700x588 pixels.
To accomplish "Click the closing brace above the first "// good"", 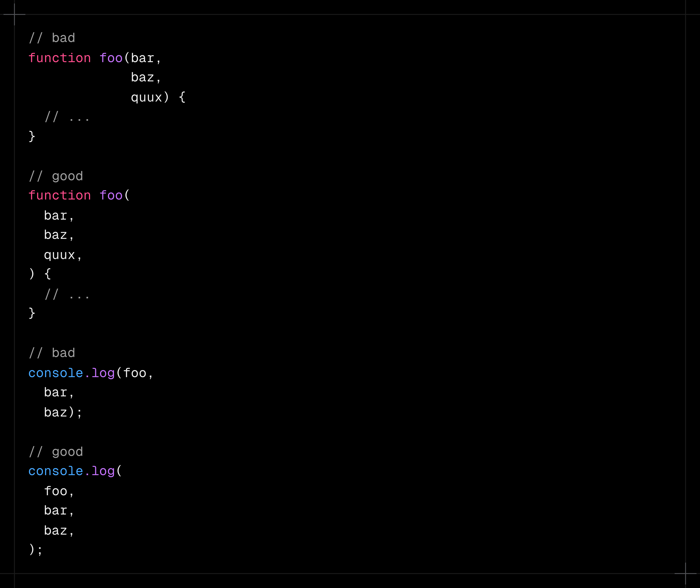I will click(32, 136).
